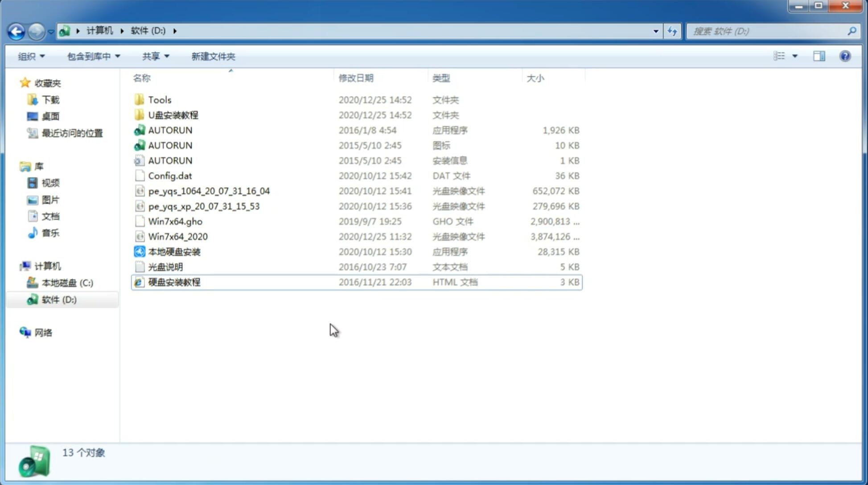Viewport: 868px width, 485px height.
Task: Open 硬盘安装教程 HTML document
Action: point(174,282)
